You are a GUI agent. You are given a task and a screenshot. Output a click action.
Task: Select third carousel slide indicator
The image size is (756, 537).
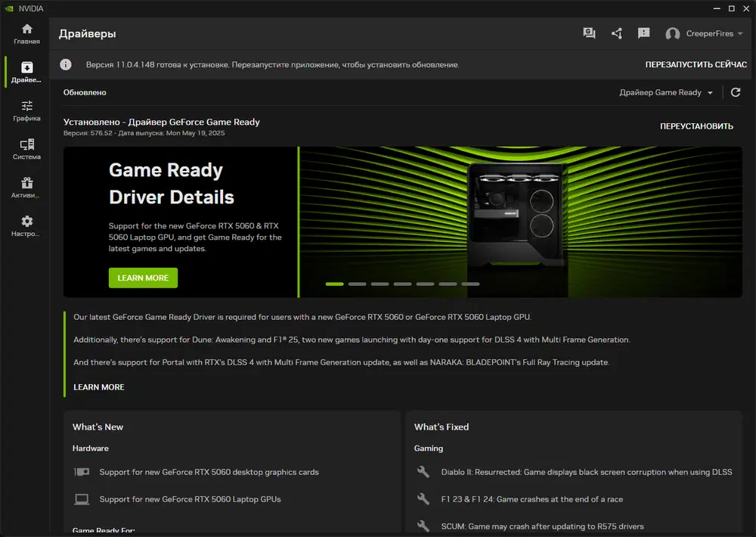point(380,284)
